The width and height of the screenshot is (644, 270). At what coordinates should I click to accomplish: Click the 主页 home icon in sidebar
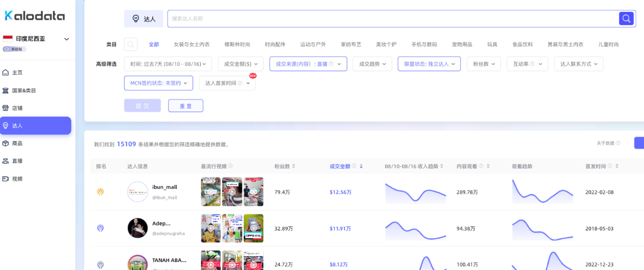(6, 72)
